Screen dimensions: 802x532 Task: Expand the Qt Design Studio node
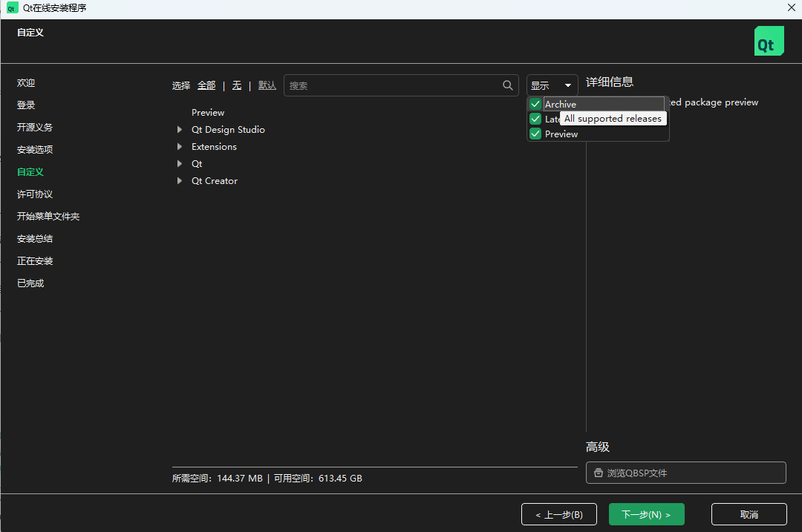180,129
